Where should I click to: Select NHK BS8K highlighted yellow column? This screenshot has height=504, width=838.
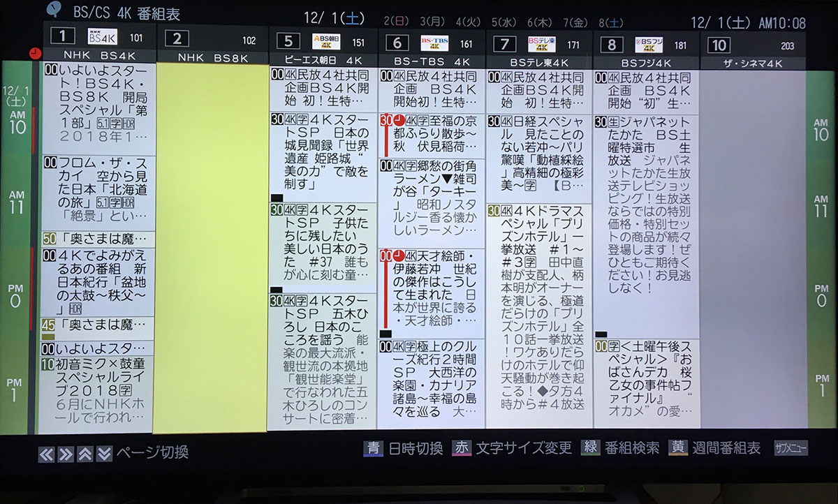coord(212,248)
